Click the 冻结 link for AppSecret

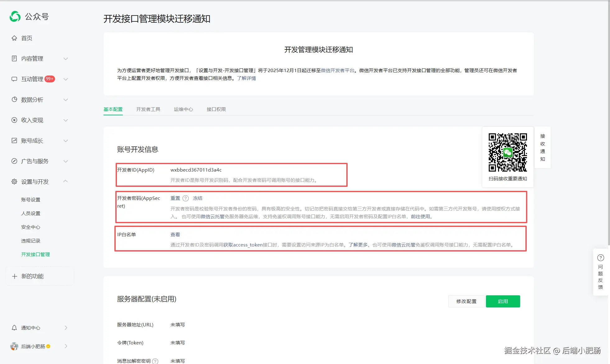[x=197, y=198]
